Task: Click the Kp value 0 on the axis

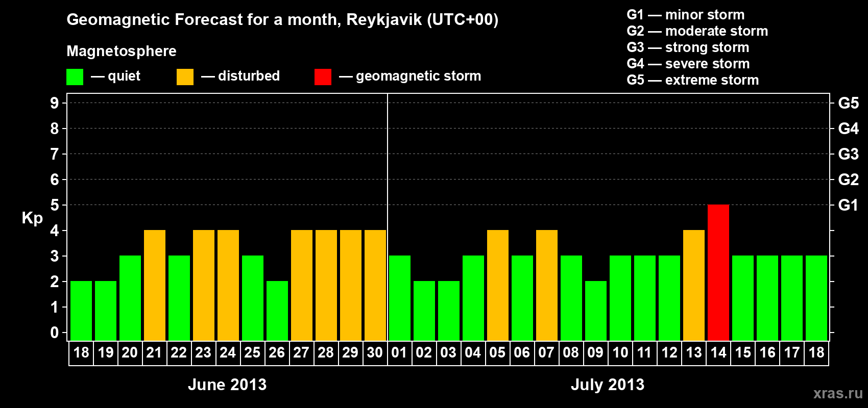Action: (x=55, y=333)
